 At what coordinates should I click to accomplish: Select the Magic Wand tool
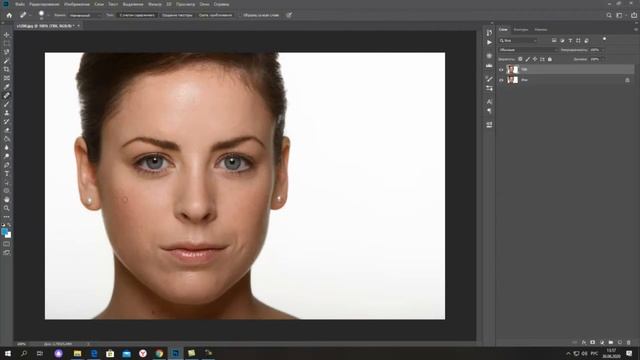click(7, 61)
